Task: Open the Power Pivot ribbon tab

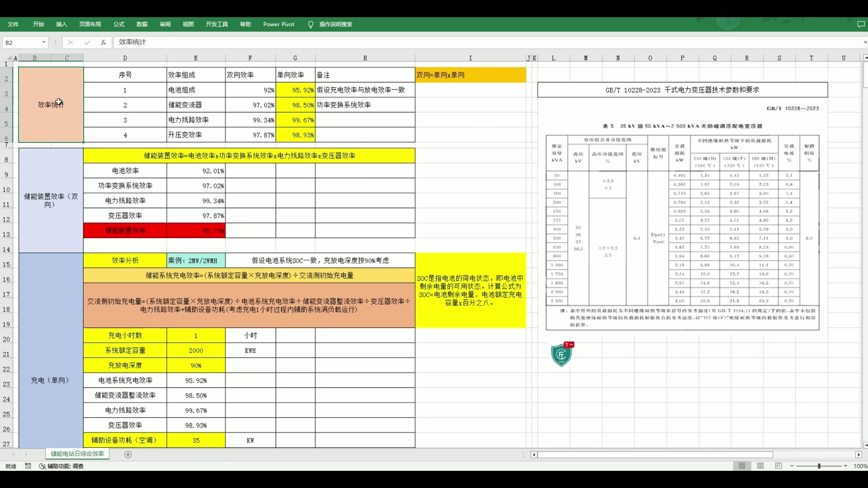Action: (x=278, y=24)
